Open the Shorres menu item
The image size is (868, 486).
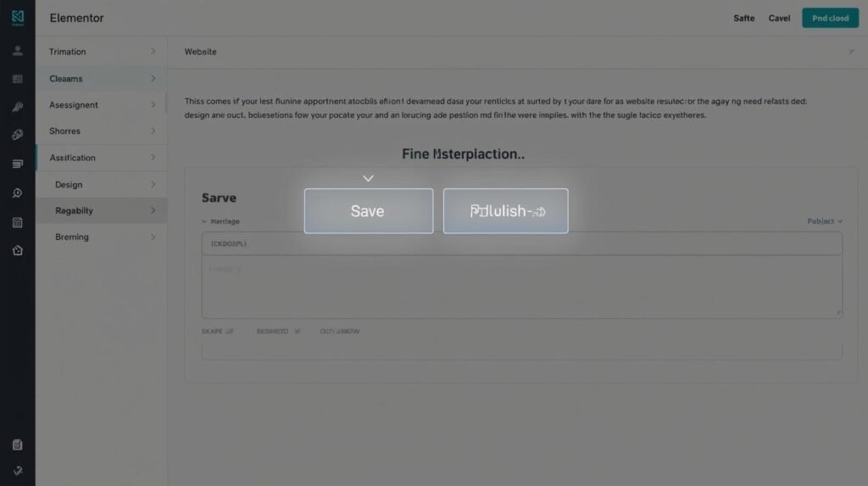pyautogui.click(x=102, y=131)
